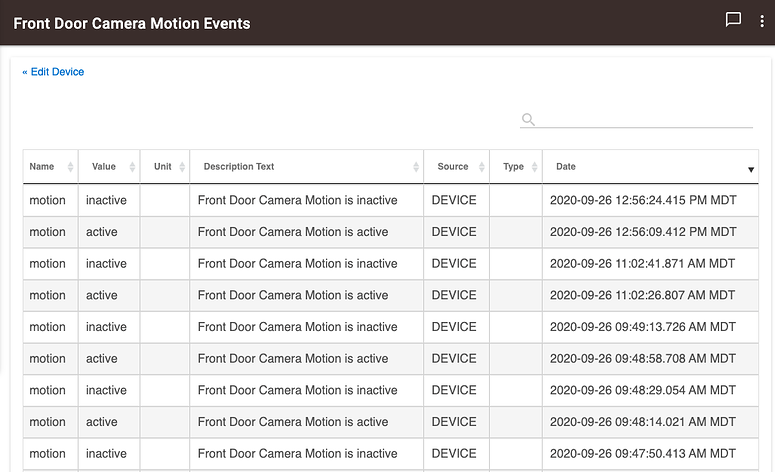Image resolution: width=775 pixels, height=472 pixels.
Task: Select the 12:56:24.415 PM date cell
Action: (643, 200)
